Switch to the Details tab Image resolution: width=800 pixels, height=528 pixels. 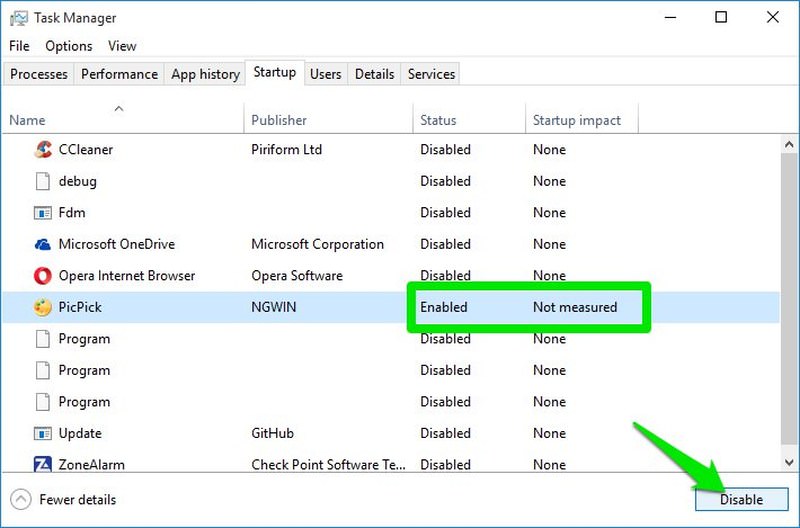pyautogui.click(x=374, y=74)
